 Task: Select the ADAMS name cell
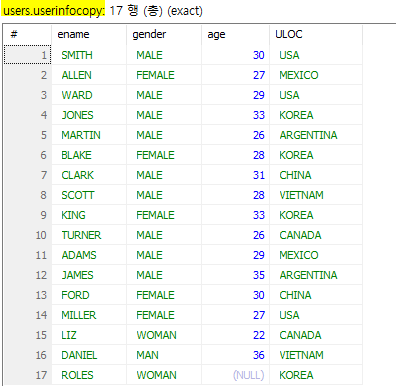(89, 255)
